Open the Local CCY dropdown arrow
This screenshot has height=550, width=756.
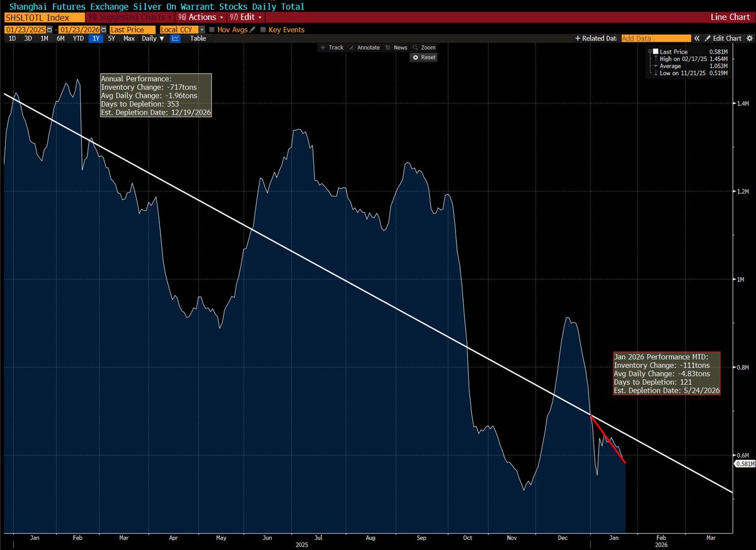202,30
